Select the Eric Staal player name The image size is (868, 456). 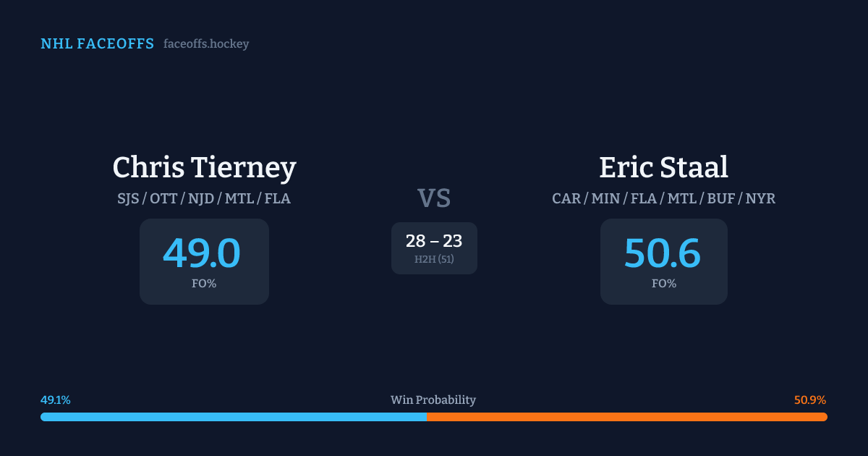[663, 167]
